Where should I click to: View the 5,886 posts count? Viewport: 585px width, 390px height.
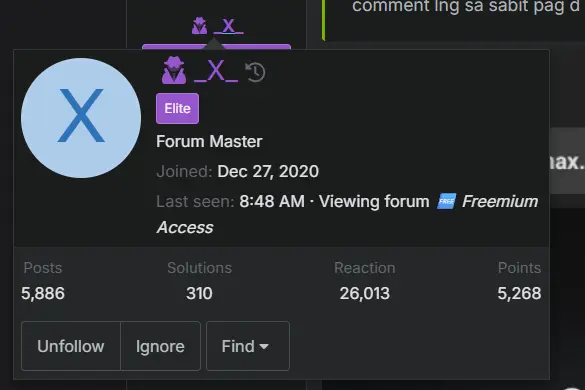(43, 293)
